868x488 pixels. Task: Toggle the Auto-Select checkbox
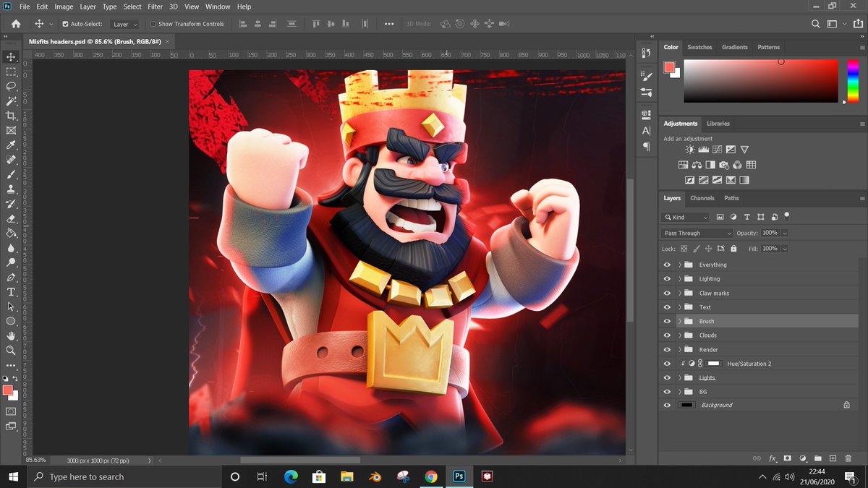(x=65, y=24)
